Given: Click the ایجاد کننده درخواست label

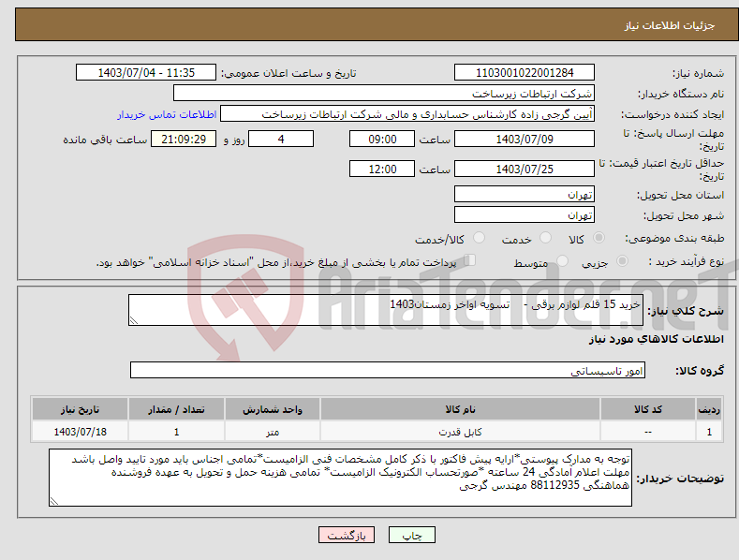Looking at the screenshot, I should click(672, 114).
